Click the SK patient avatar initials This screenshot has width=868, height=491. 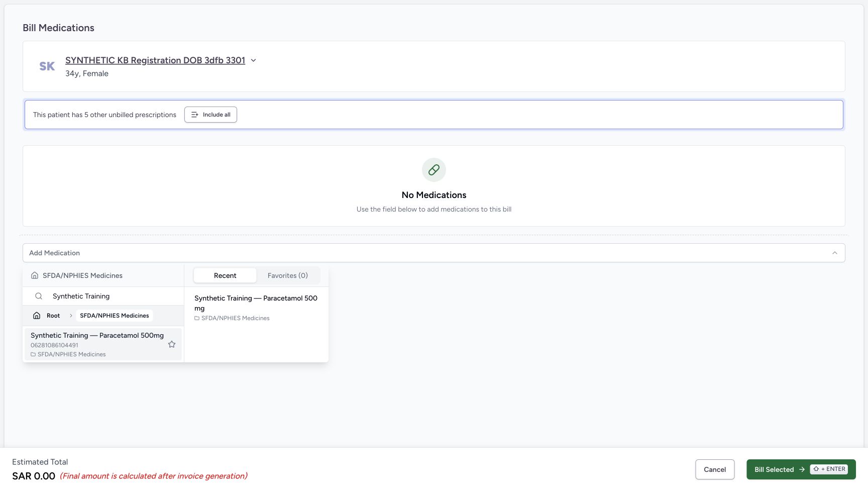[x=47, y=66]
